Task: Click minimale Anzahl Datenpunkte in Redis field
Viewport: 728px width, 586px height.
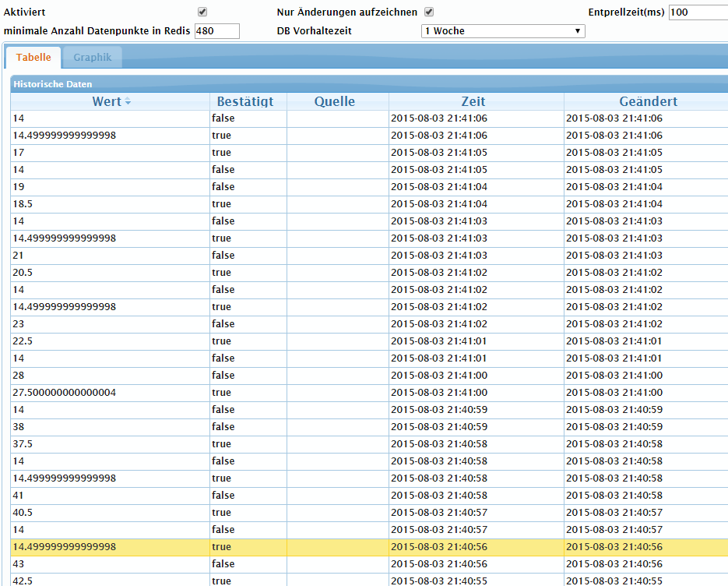Action: (x=216, y=31)
